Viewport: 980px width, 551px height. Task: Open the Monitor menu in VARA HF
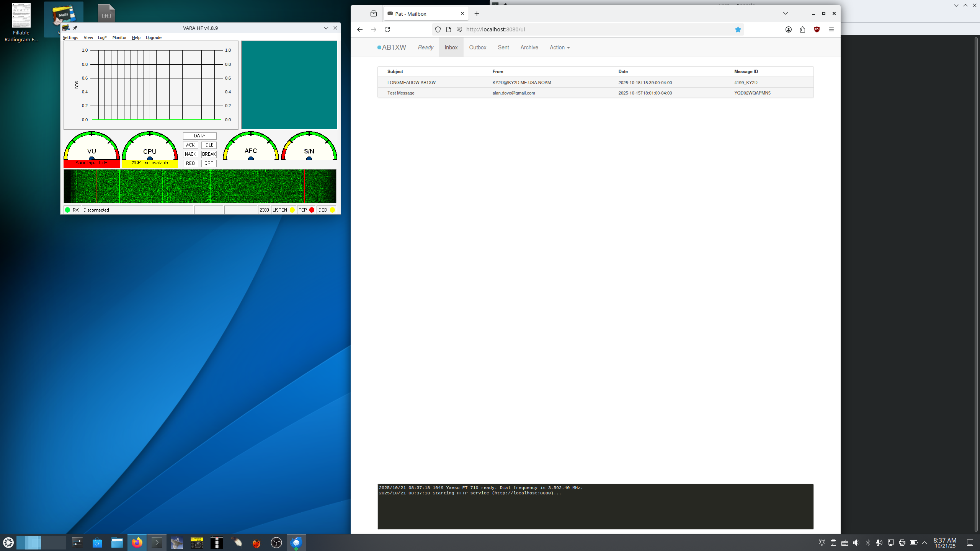point(119,37)
